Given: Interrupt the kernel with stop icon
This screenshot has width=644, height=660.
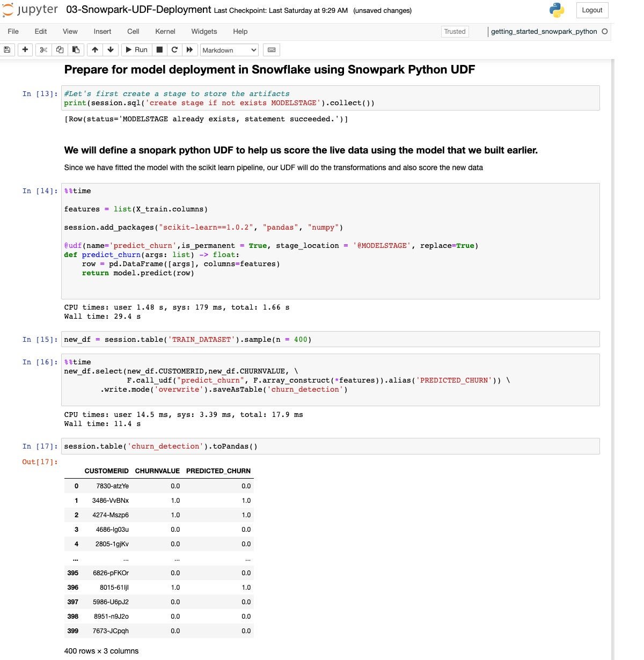Looking at the screenshot, I should click(x=159, y=50).
